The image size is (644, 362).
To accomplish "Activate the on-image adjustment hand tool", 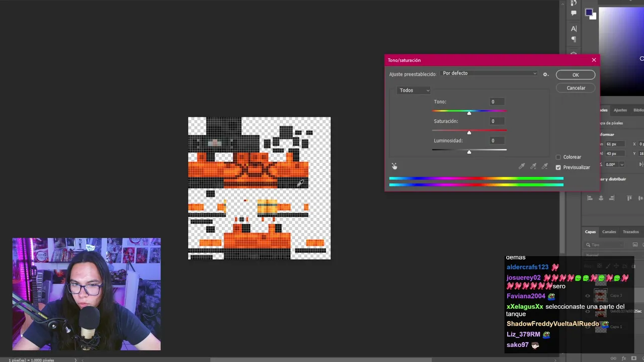I will (394, 166).
